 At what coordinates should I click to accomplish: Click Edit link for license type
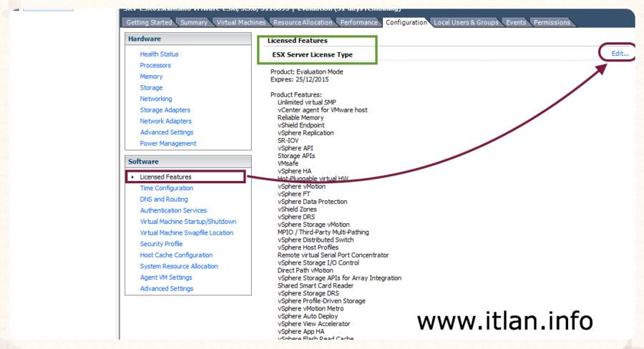[620, 54]
